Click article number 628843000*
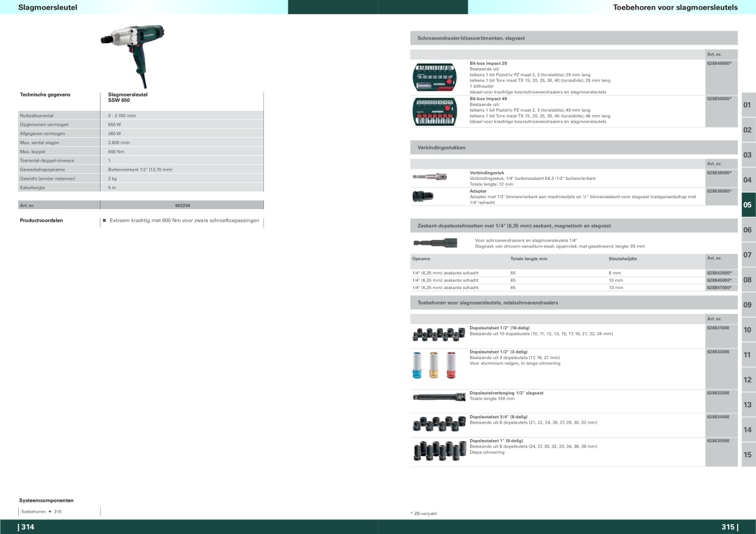Viewport: 756px width, 534px height. click(719, 272)
